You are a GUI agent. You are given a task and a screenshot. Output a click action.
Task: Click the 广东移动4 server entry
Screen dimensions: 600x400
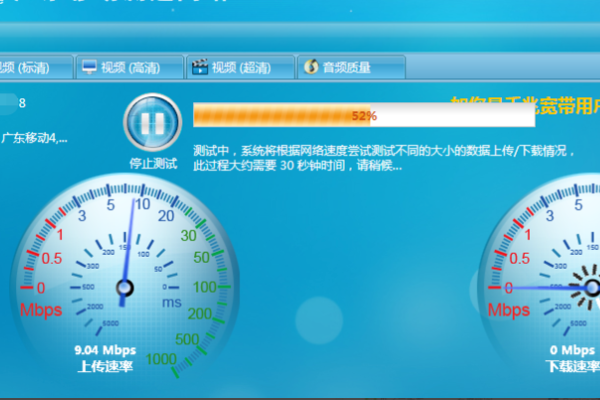36,138
